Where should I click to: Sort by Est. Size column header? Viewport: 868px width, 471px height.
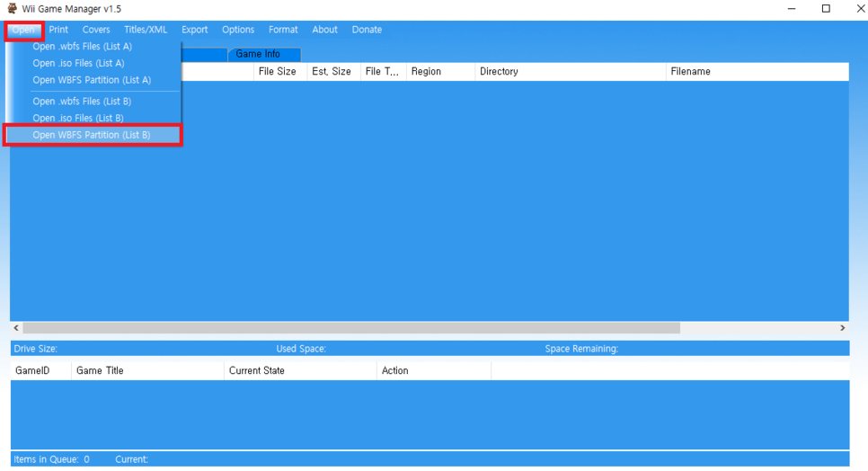[x=333, y=71]
